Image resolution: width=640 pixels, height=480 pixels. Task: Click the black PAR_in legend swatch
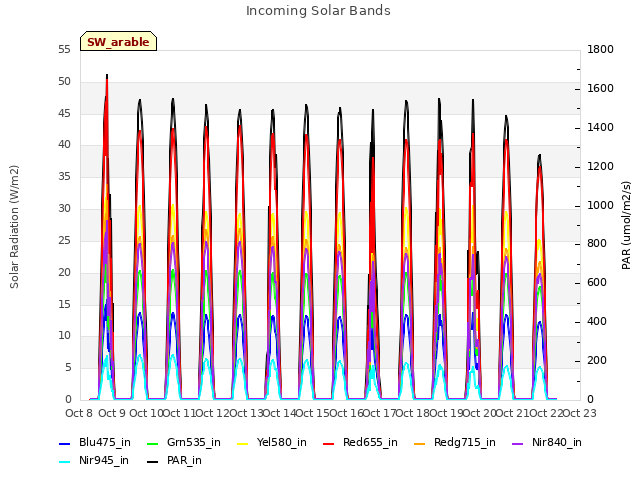[x=152, y=462]
